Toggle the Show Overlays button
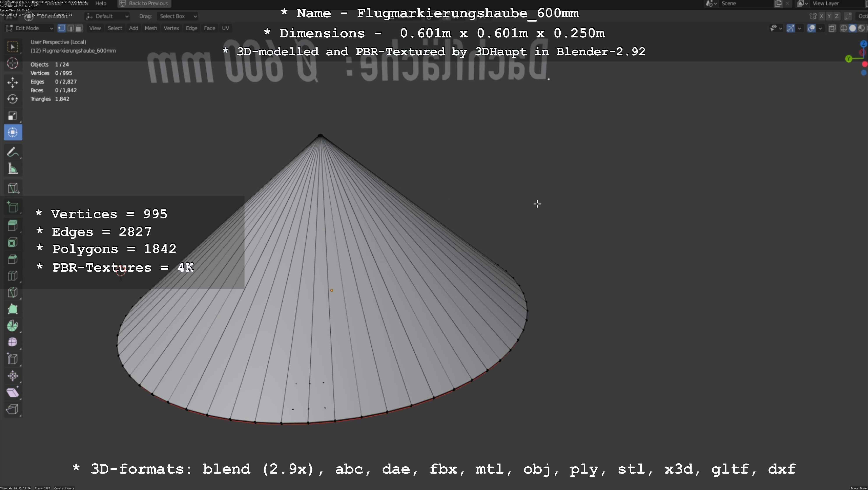868x490 pixels. [812, 28]
